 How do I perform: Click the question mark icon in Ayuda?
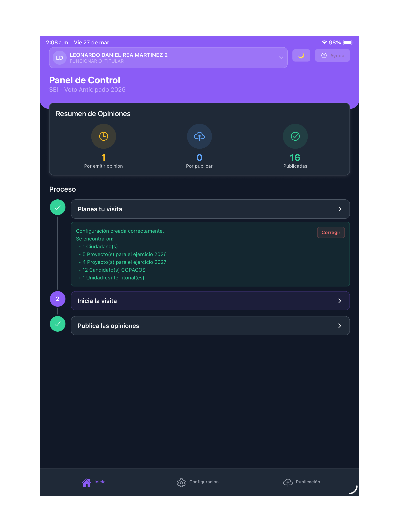[x=324, y=55]
